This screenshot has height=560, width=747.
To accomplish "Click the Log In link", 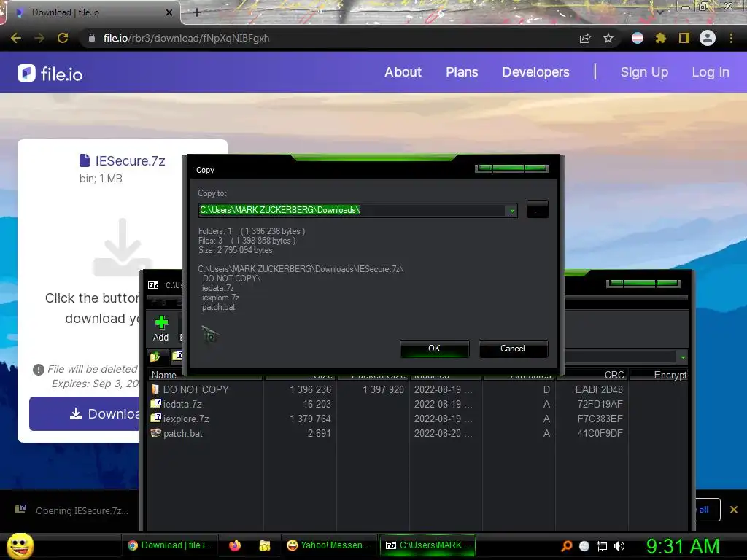I will [x=711, y=72].
